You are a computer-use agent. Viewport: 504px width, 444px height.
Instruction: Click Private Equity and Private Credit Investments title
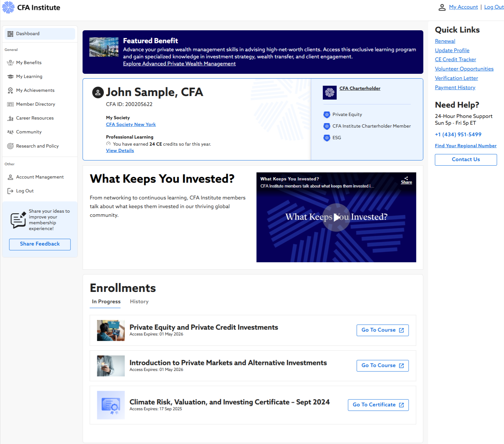point(204,327)
